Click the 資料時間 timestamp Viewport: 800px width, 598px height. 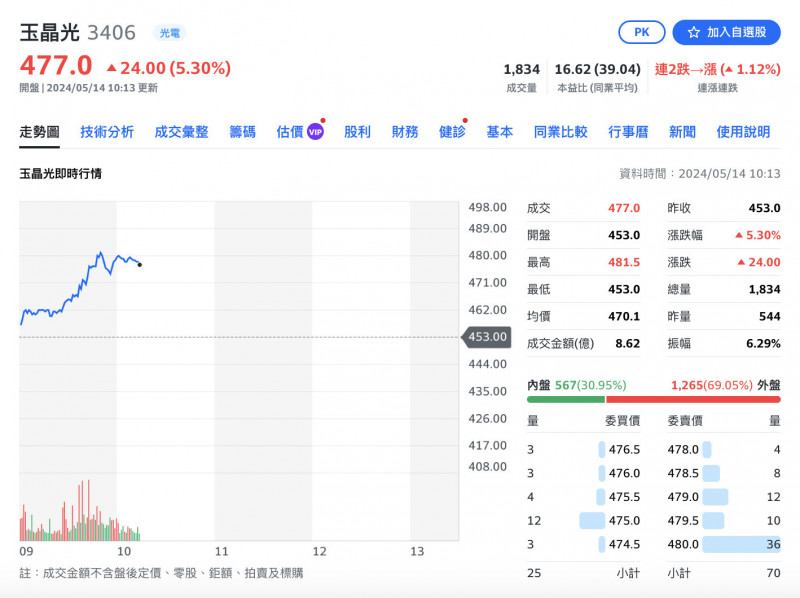pos(699,174)
